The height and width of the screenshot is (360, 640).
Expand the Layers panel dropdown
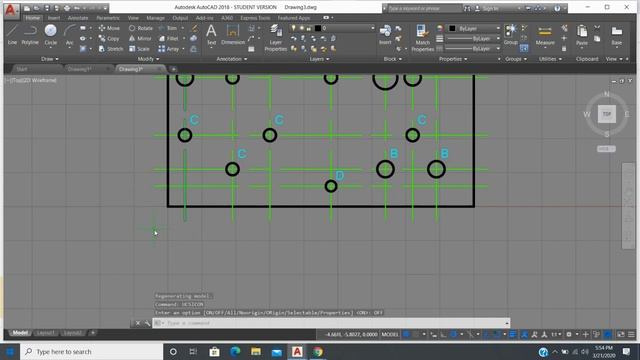coord(319,59)
